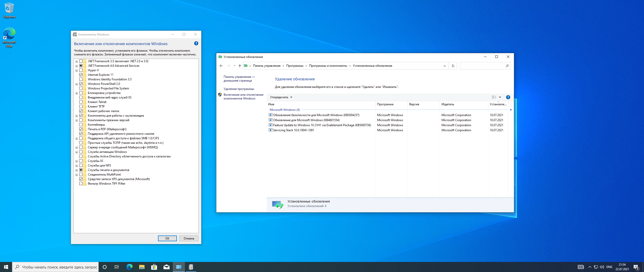644x272 pixels.
Task: Click OK in Компоненты Windows dialog
Action: (x=167, y=238)
